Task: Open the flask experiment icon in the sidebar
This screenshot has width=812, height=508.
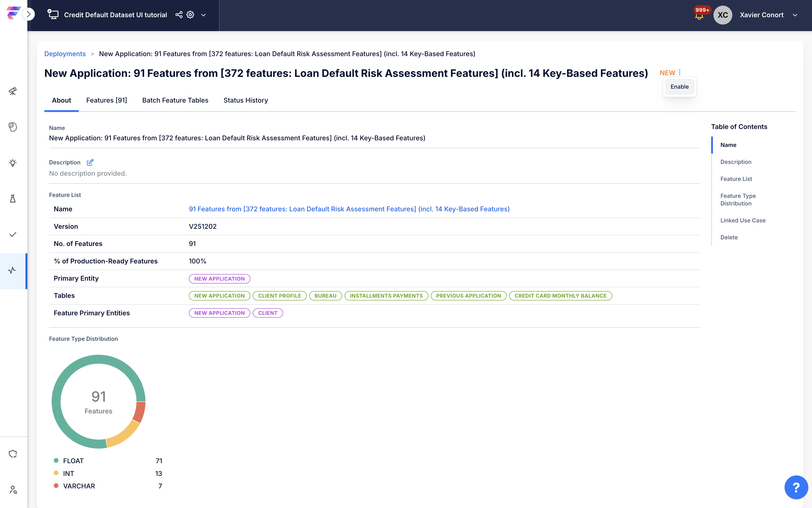Action: pos(13,199)
